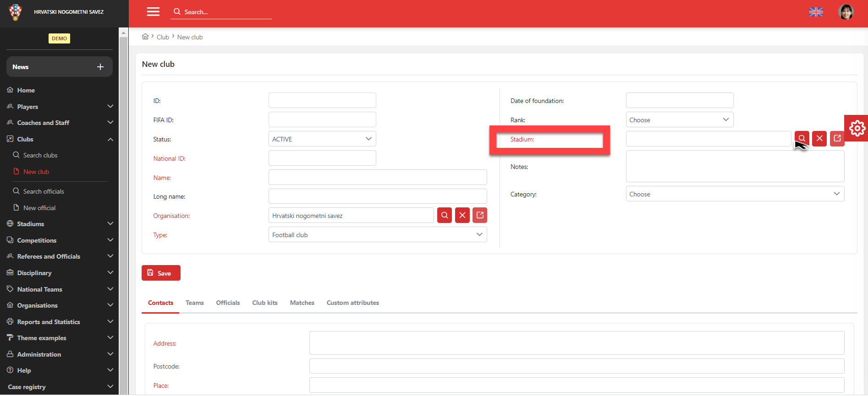
Task: Open Organisation in new window icon
Action: tap(480, 215)
